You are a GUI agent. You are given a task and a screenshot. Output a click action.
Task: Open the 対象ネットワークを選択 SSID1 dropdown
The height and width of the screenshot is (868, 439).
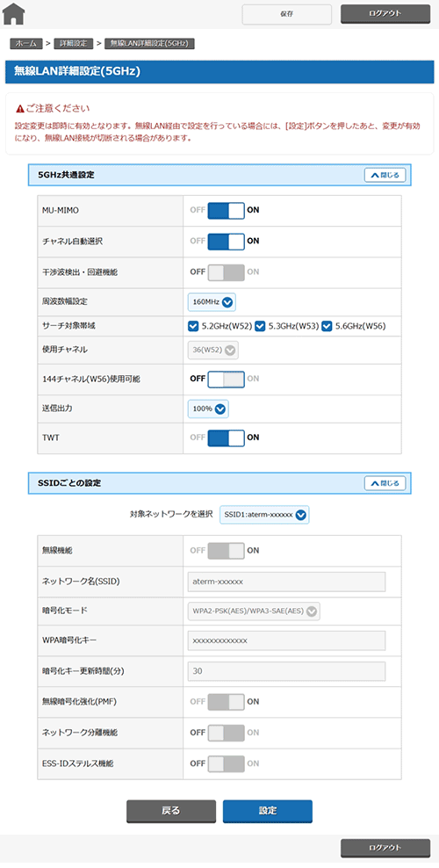[264, 515]
